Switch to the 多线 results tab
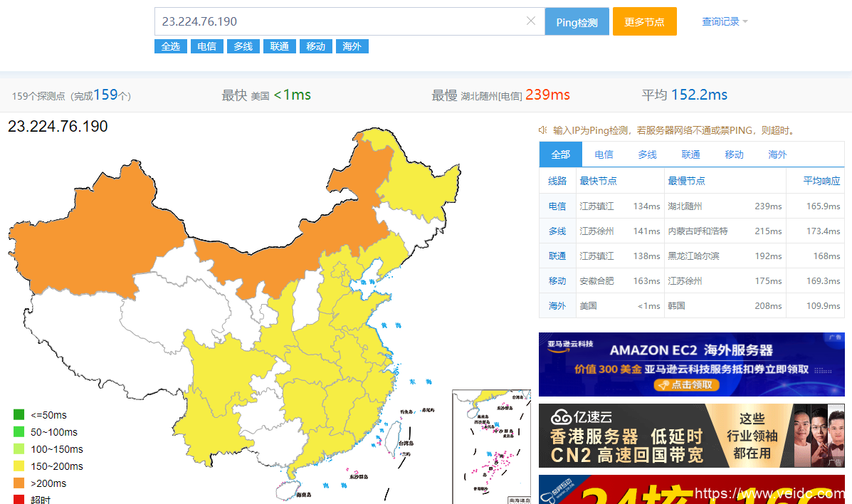 pos(647,154)
